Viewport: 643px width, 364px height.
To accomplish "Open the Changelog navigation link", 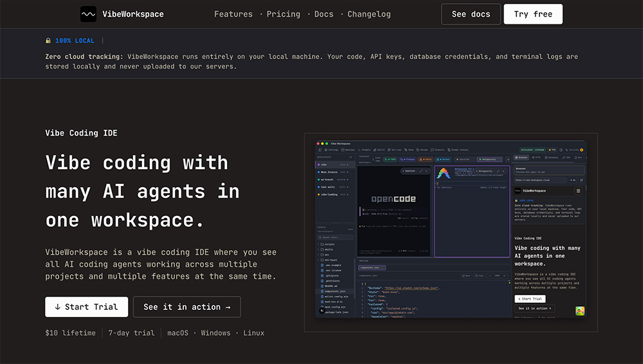I will pos(369,14).
